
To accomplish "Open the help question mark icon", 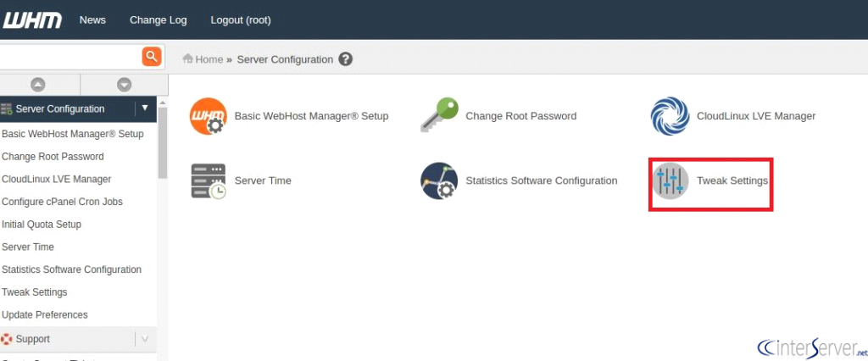I will click(346, 59).
